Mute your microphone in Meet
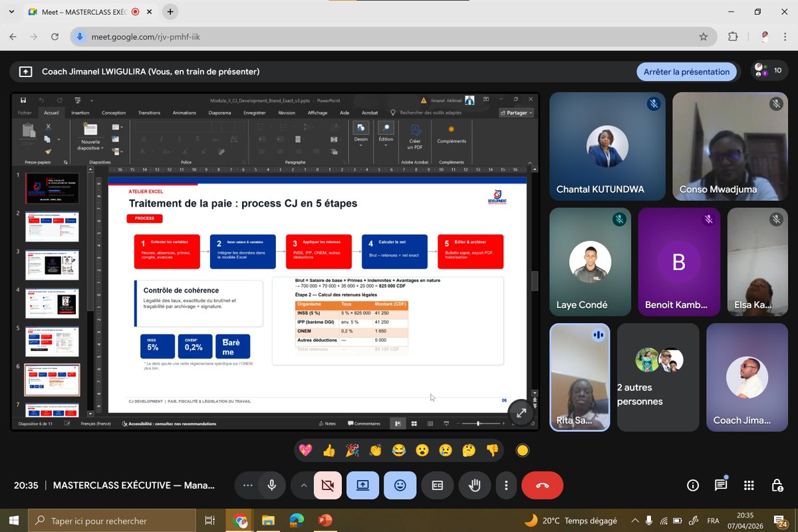Image resolution: width=798 pixels, height=532 pixels. (272, 485)
